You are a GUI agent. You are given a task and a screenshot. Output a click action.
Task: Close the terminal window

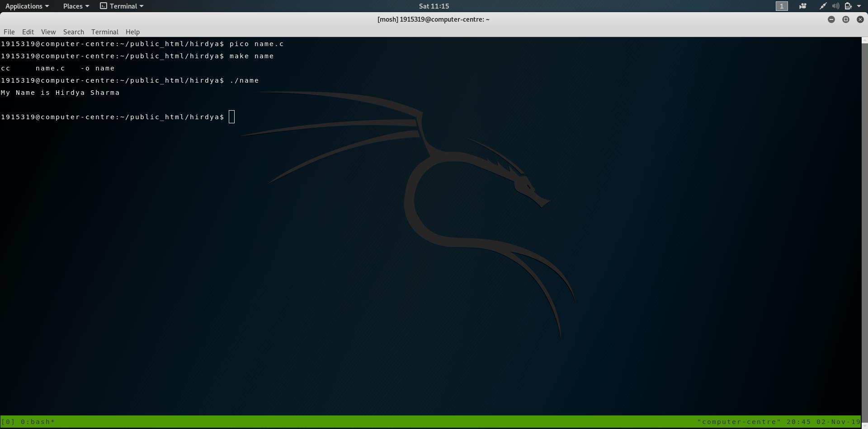(860, 19)
